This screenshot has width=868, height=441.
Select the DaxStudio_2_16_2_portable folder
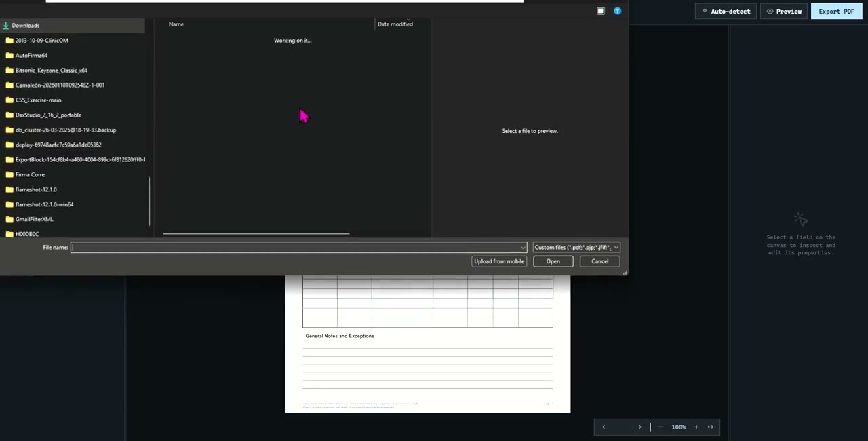(x=48, y=115)
